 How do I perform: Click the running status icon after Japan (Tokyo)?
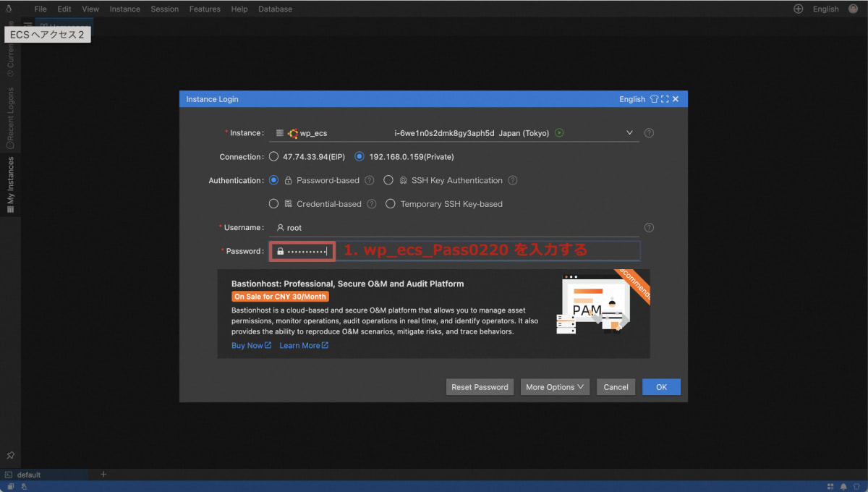(559, 133)
